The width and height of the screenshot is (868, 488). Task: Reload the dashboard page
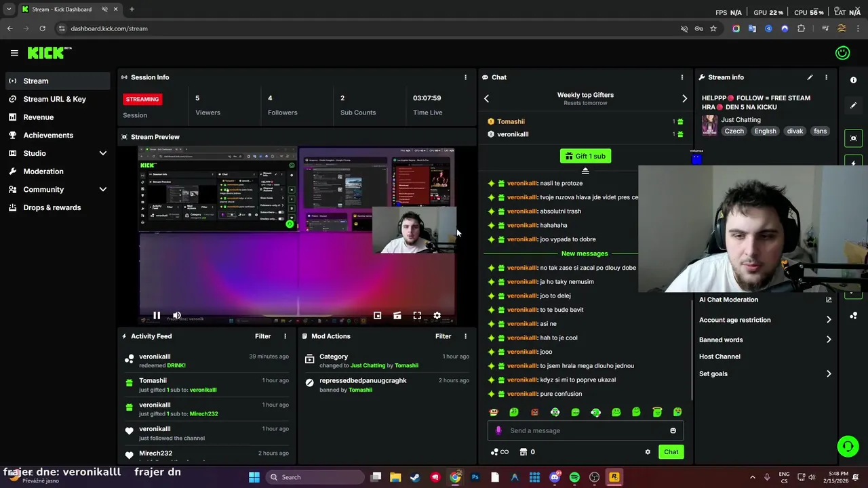pyautogui.click(x=42, y=28)
